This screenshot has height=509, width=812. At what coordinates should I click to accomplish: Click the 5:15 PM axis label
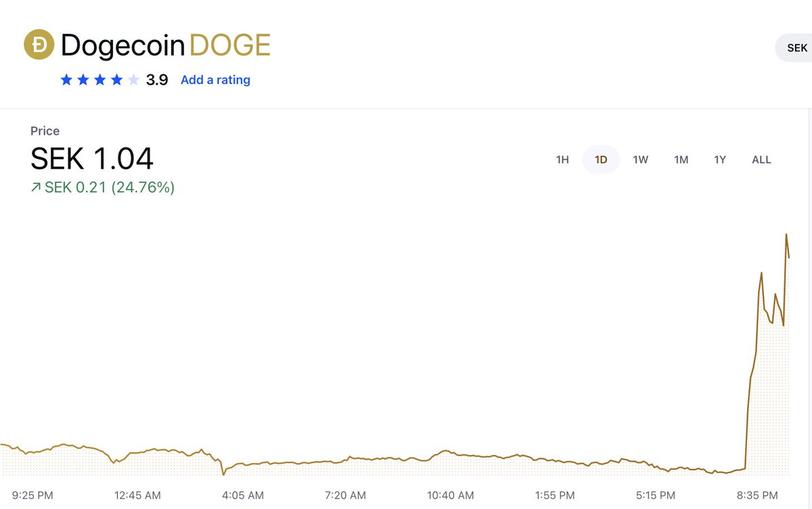click(x=656, y=495)
